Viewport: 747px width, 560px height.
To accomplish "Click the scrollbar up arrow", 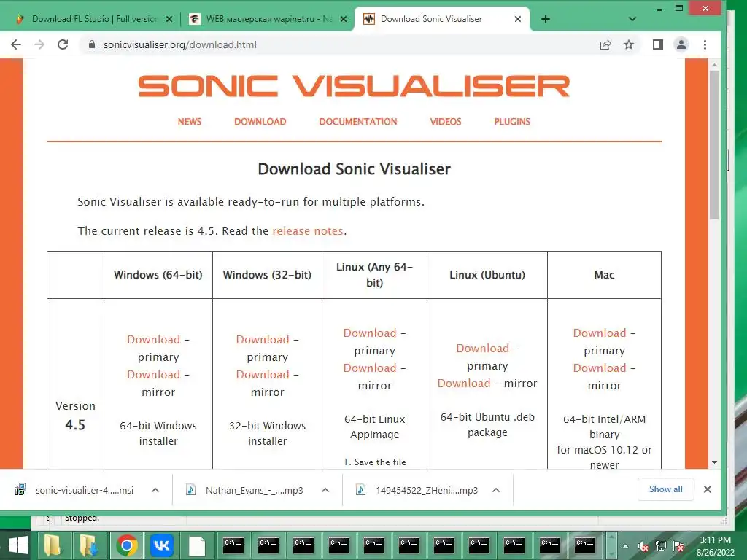I will 714,64.
